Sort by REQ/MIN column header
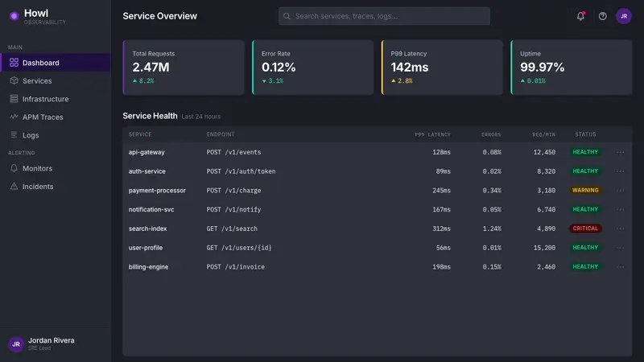This screenshot has height=362, width=644. click(544, 134)
